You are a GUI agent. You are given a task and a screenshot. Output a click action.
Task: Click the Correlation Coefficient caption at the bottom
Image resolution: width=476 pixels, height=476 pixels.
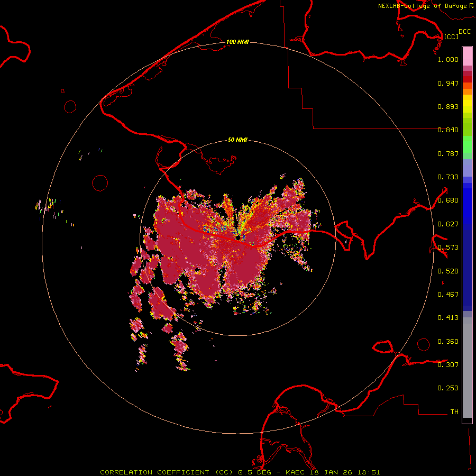240,472
